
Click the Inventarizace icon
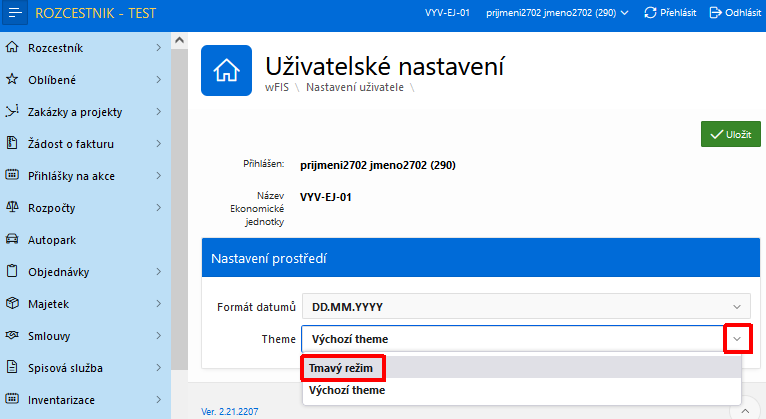[x=12, y=399]
